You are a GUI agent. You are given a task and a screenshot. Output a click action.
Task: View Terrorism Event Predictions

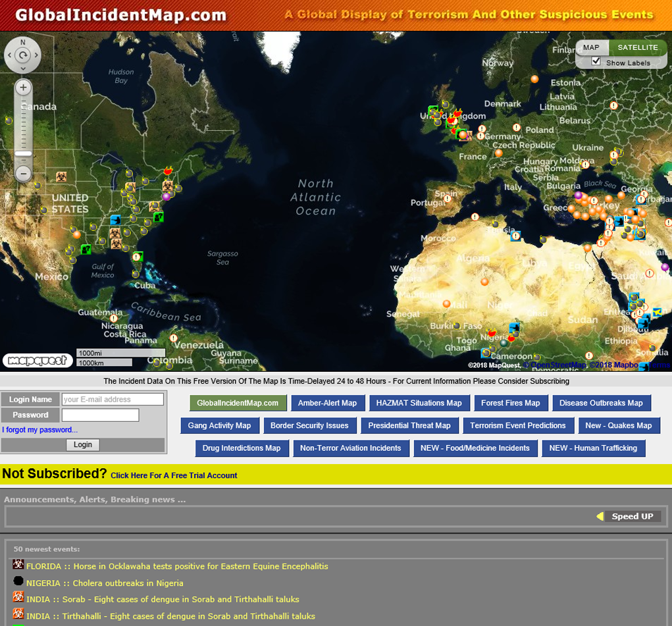[518, 425]
